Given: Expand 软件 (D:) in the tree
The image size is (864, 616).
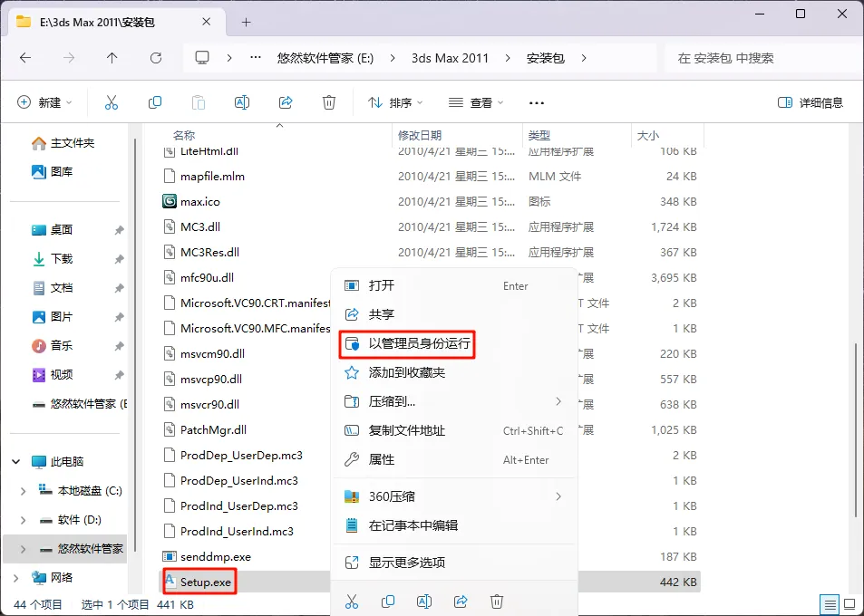Looking at the screenshot, I should click(x=23, y=520).
